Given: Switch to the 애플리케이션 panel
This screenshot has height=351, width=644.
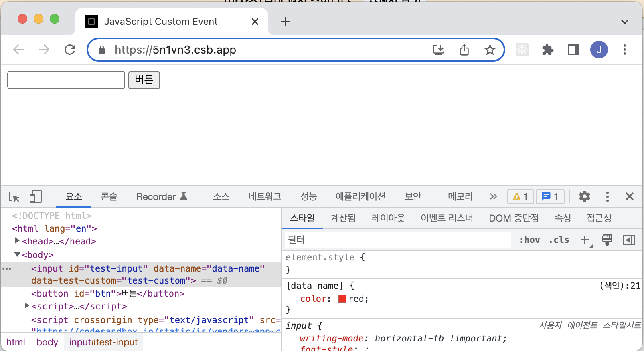Looking at the screenshot, I should 360,196.
